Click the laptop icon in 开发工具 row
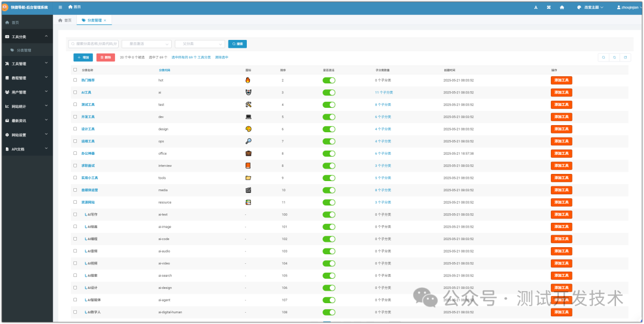 [248, 117]
